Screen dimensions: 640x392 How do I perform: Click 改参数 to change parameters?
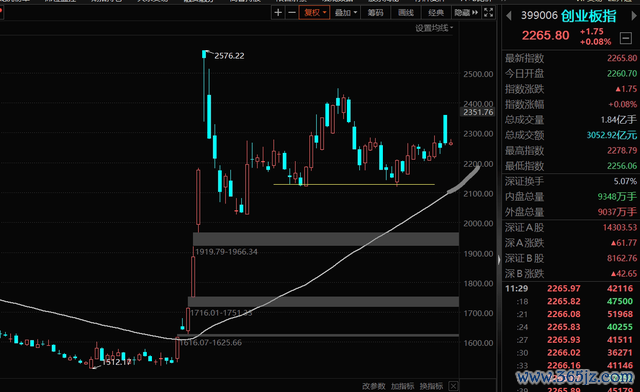tap(373, 386)
